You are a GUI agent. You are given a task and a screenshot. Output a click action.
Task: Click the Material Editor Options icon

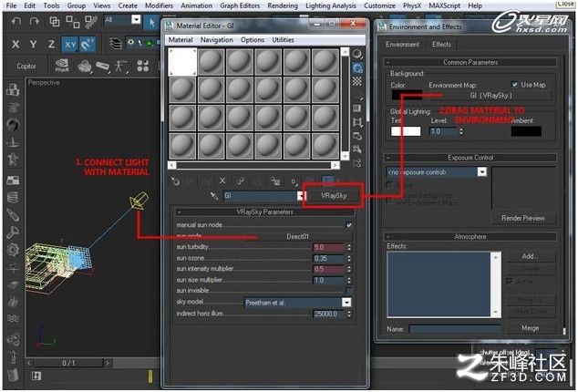point(357,136)
